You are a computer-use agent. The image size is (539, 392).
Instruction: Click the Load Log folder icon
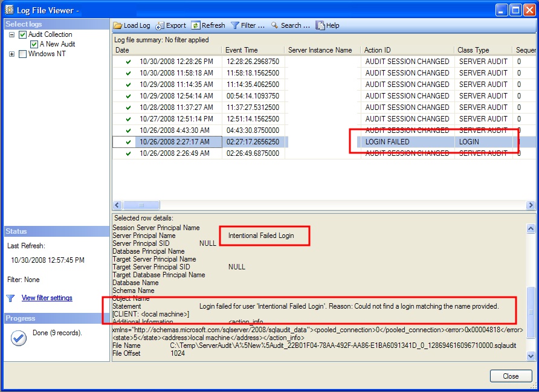click(x=118, y=25)
